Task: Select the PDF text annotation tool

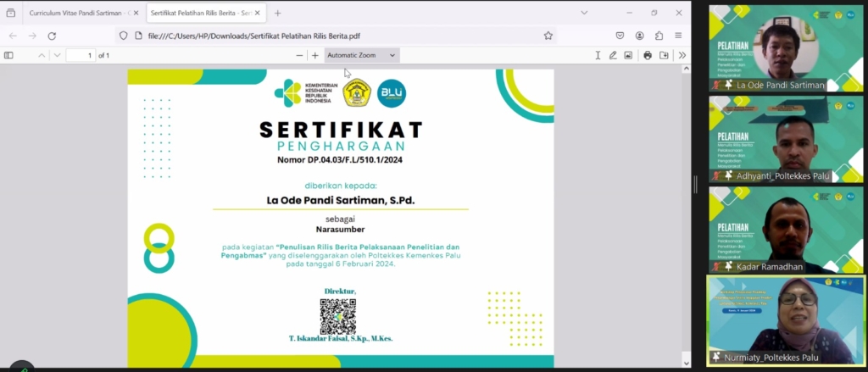Action: click(x=598, y=55)
